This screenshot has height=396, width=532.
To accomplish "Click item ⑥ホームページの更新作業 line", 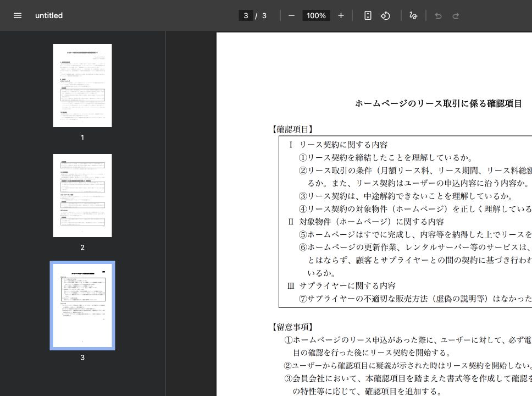I will point(415,248).
